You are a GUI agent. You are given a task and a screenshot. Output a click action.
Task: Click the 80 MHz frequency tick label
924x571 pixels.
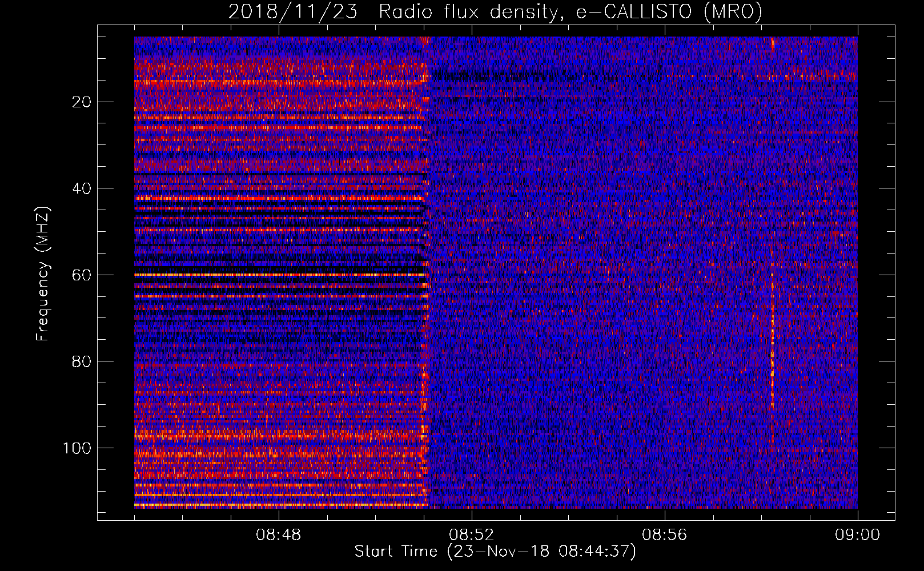pyautogui.click(x=82, y=361)
